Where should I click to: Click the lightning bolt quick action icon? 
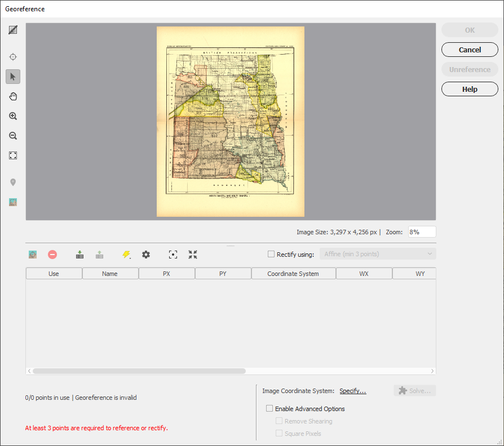pyautogui.click(x=126, y=255)
